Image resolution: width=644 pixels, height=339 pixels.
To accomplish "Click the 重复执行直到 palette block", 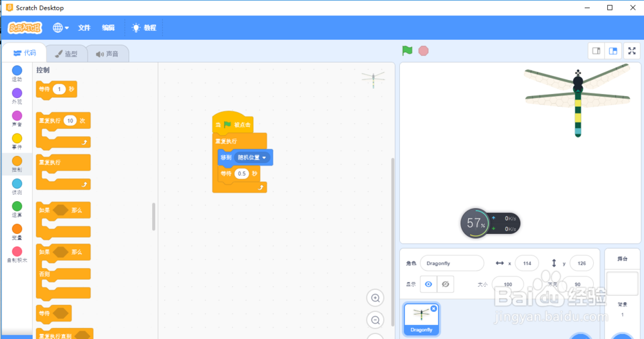I will pos(64,334).
